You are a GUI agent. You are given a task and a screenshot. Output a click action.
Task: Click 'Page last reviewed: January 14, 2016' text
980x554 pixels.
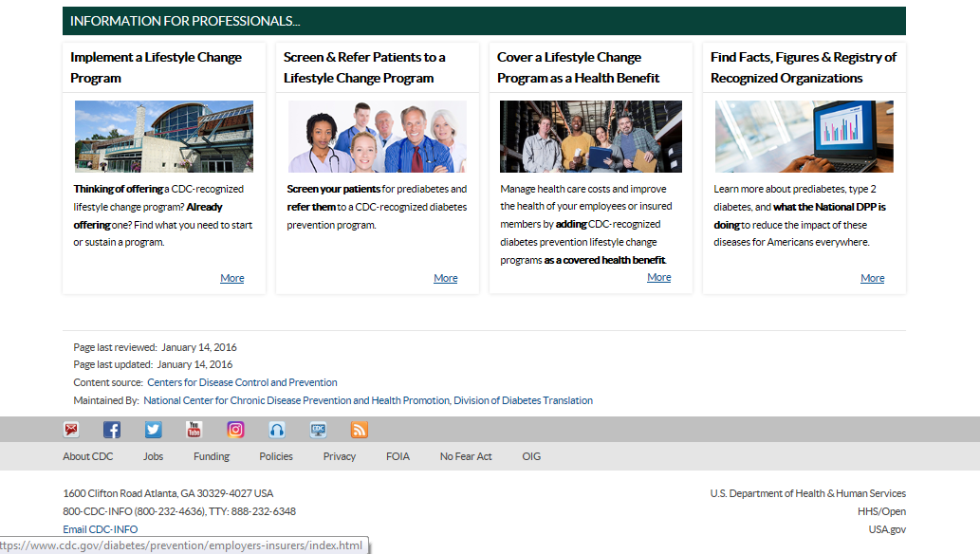tap(155, 347)
